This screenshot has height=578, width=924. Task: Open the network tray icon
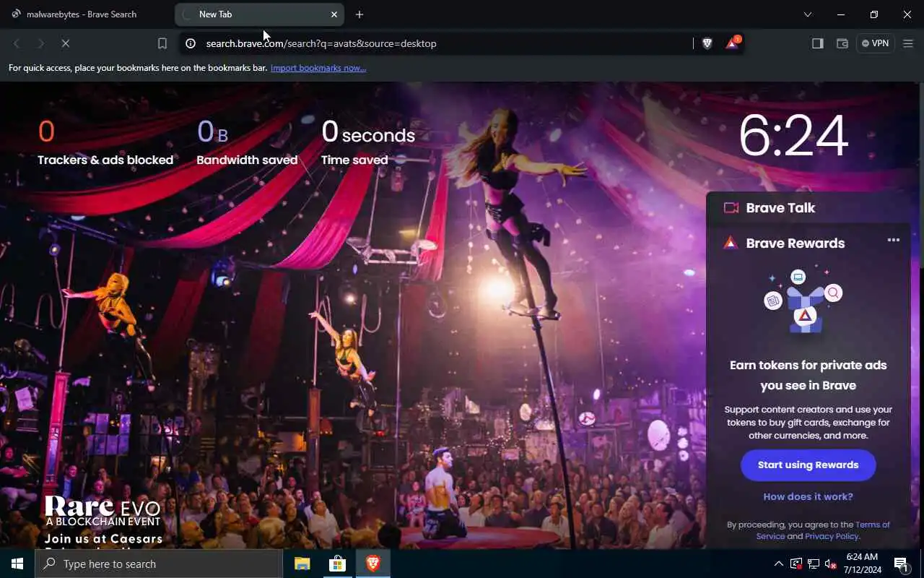pyautogui.click(x=814, y=564)
